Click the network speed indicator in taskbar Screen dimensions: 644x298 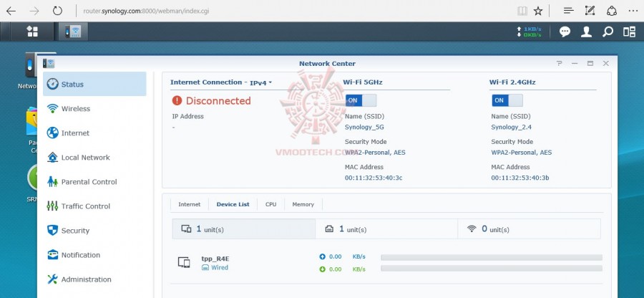tap(529, 32)
